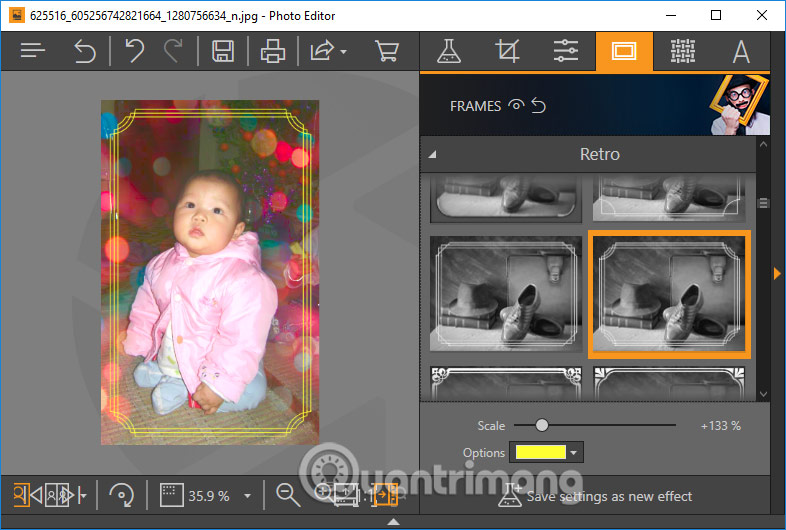786x530 pixels.
Task: Click the +133 % scale value
Action: click(x=720, y=426)
